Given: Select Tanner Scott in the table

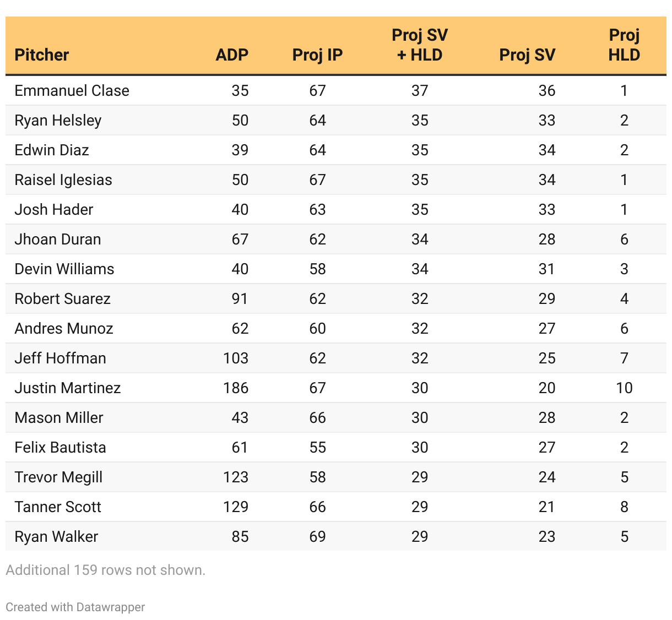Looking at the screenshot, I should [58, 507].
